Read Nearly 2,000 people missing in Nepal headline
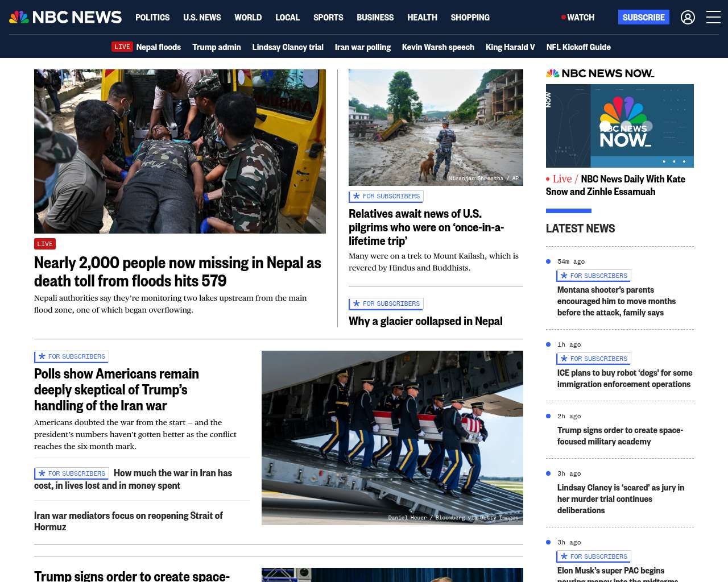The height and width of the screenshot is (582, 728). pos(177,272)
